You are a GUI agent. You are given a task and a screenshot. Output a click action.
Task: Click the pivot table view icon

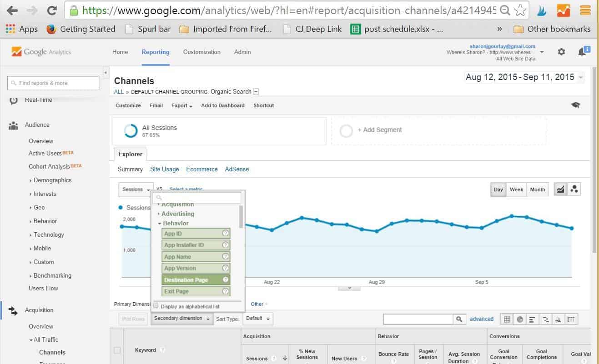[x=572, y=319]
